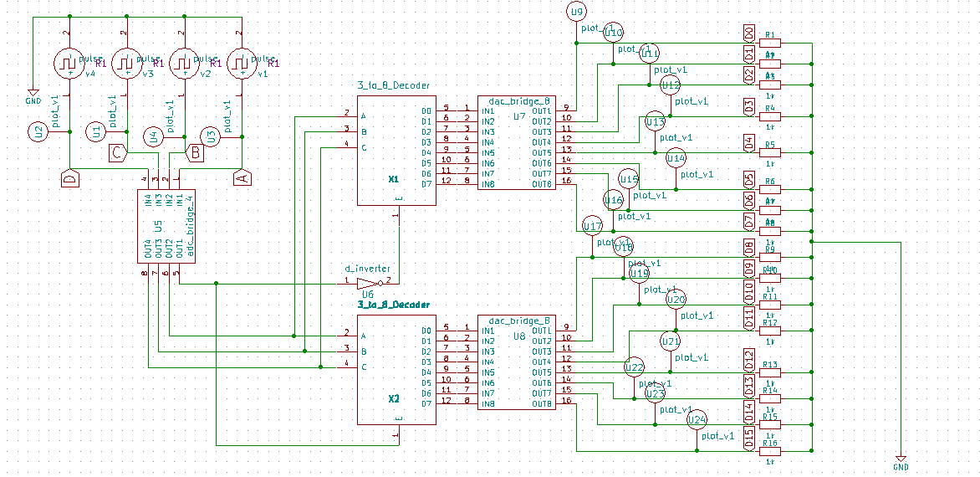Click the D0 output label
Viewport: 980px width, 477px height.
click(748, 33)
